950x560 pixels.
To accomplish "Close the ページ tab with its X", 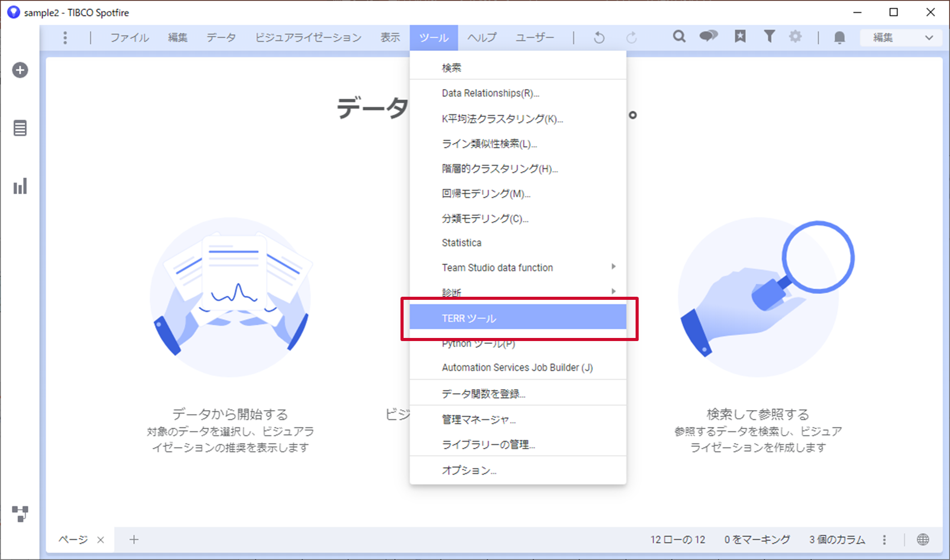I will pos(100,540).
